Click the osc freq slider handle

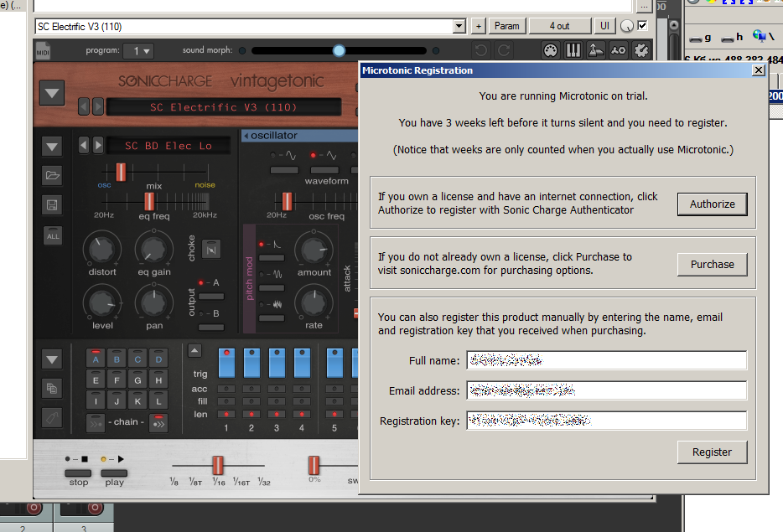288,202
